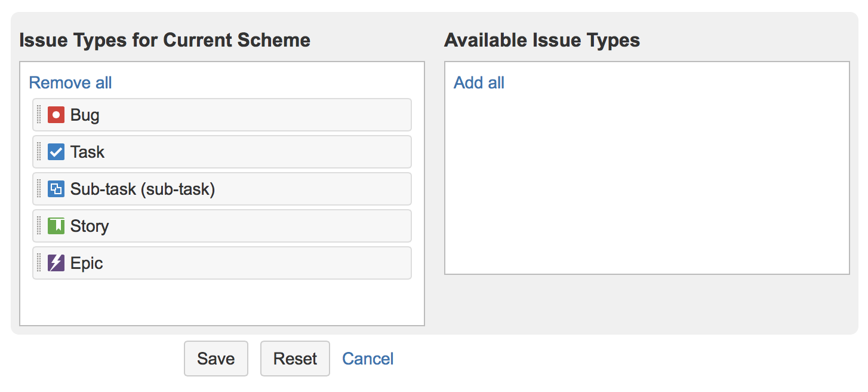Click the drag handle beside Task
Viewport: 868px width, 392px height.
pyautogui.click(x=39, y=152)
